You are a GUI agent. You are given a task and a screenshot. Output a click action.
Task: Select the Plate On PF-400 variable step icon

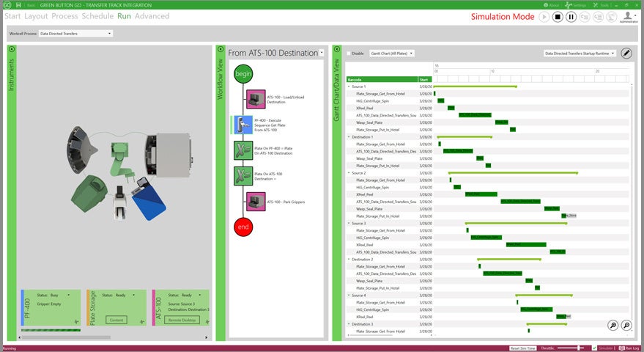coord(243,150)
